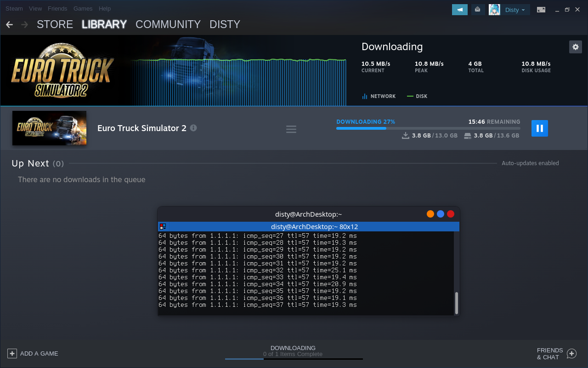Show info for Euro Truck Simulator 2
This screenshot has height=368, width=588.
[x=193, y=128]
